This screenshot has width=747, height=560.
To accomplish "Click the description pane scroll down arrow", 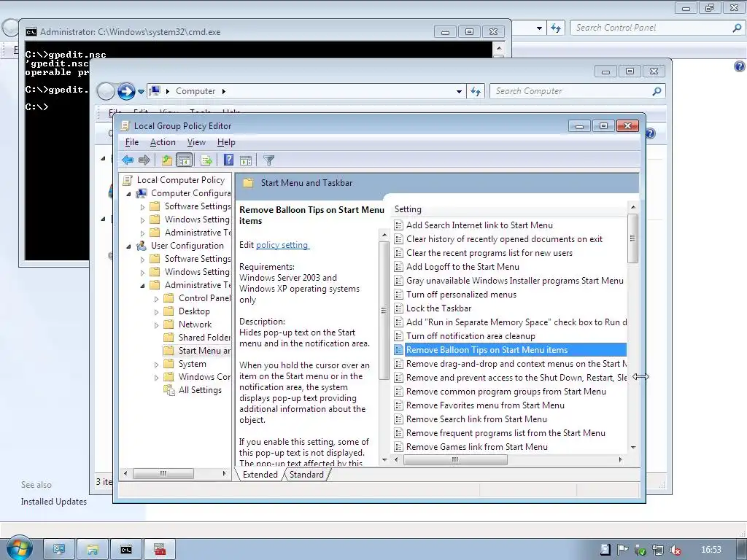I will (384, 459).
